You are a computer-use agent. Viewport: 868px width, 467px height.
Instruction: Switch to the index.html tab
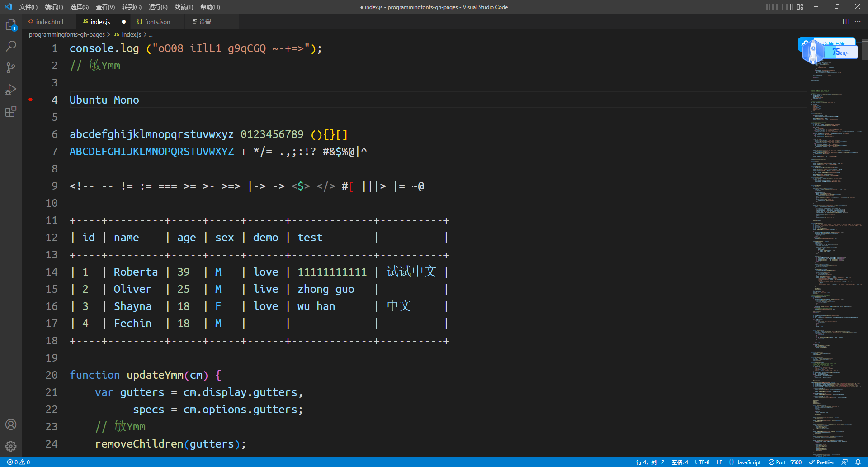pyautogui.click(x=49, y=22)
